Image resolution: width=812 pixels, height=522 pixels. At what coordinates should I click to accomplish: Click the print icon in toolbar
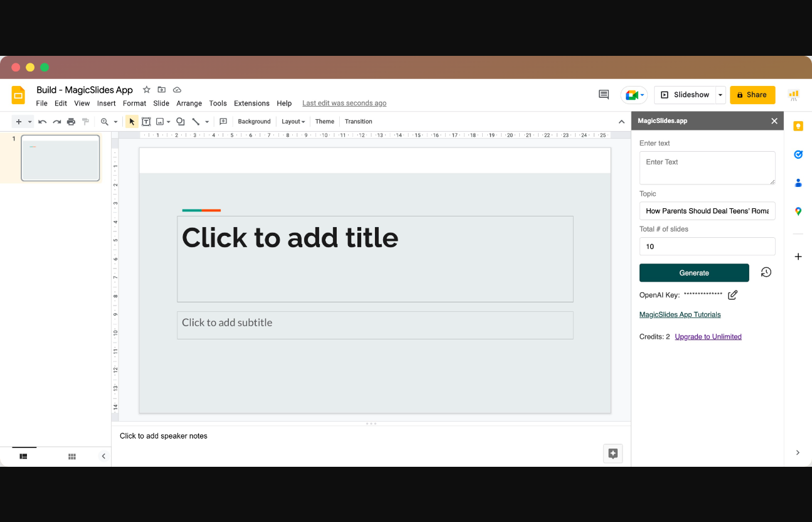pyautogui.click(x=71, y=122)
